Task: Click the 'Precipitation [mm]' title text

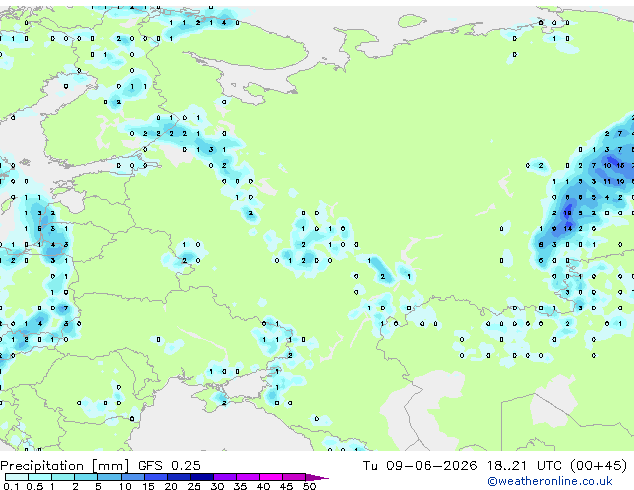Action: pos(65,466)
